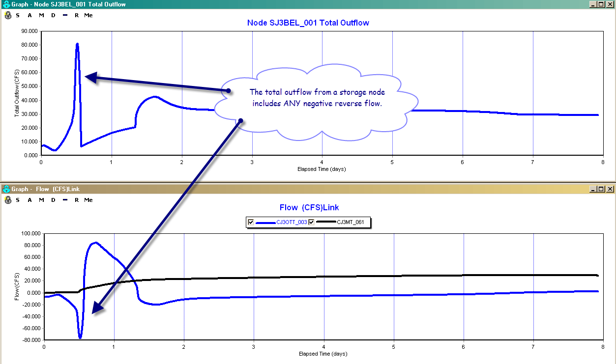Image resolution: width=616 pixels, height=364 pixels.
Task: Maximize the Total Outflow graph window
Action: coord(602,4)
